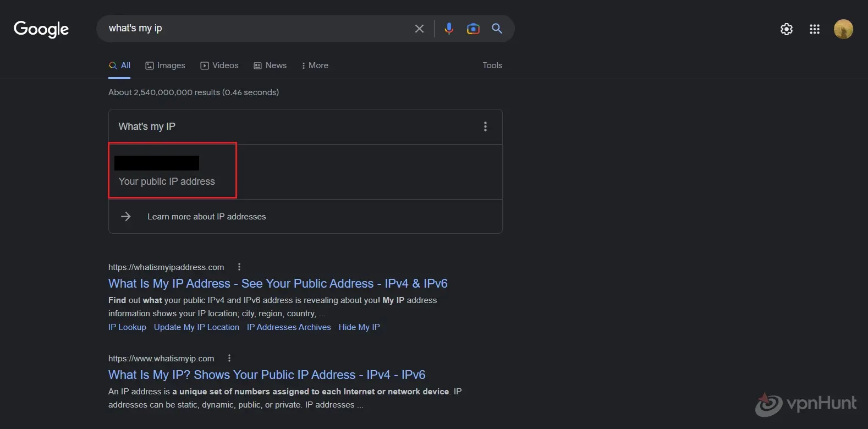Image resolution: width=868 pixels, height=429 pixels.
Task: Open Google Lens camera search
Action: [473, 29]
